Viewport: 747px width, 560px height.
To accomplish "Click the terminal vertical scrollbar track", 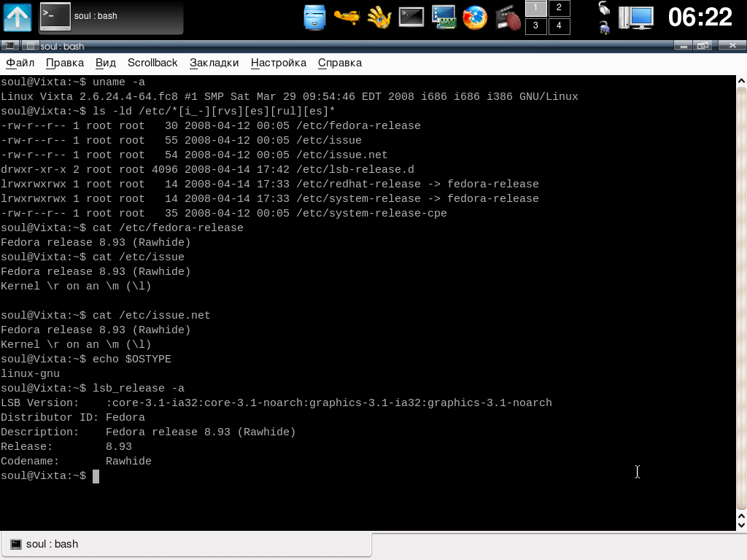I will click(x=741, y=298).
